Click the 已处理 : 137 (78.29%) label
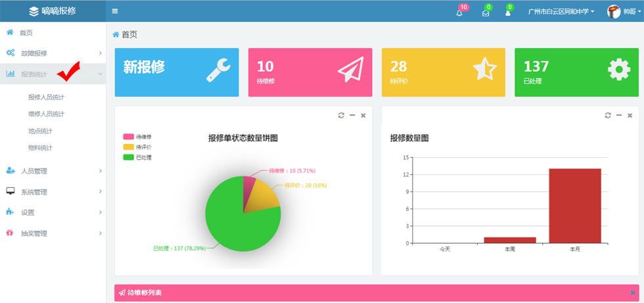The width and height of the screenshot is (644, 303). 179,248
